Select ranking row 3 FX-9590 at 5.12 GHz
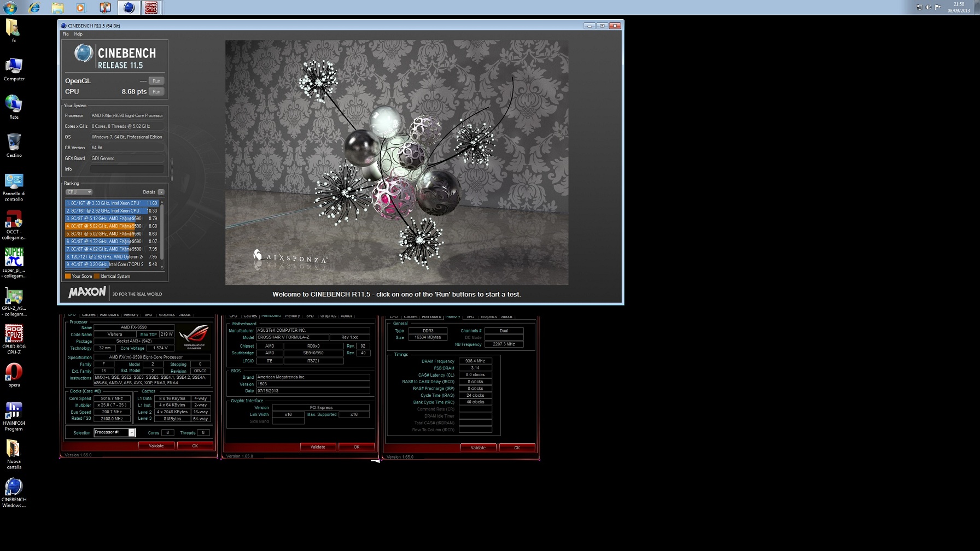Screen dimensions: 980x551 click(112, 218)
